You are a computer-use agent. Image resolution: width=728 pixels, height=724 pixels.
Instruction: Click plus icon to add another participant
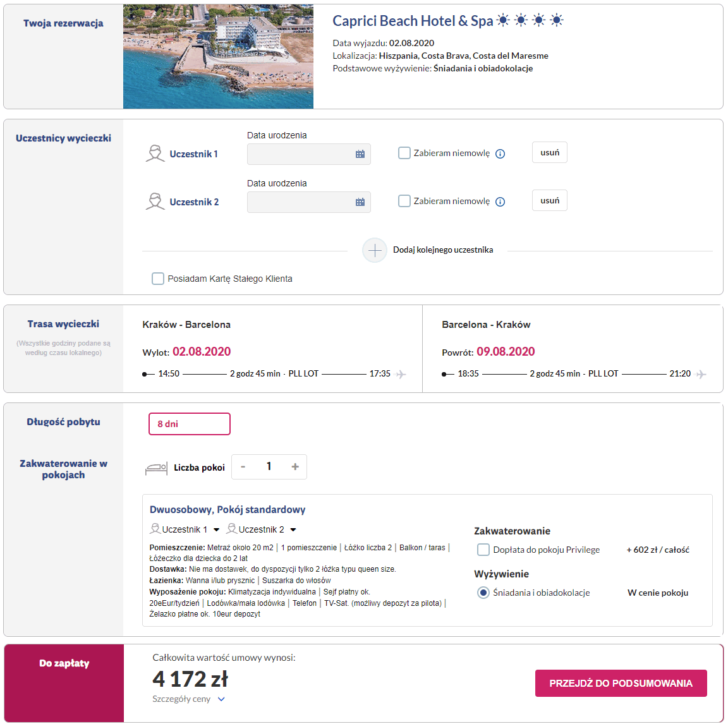click(x=375, y=250)
